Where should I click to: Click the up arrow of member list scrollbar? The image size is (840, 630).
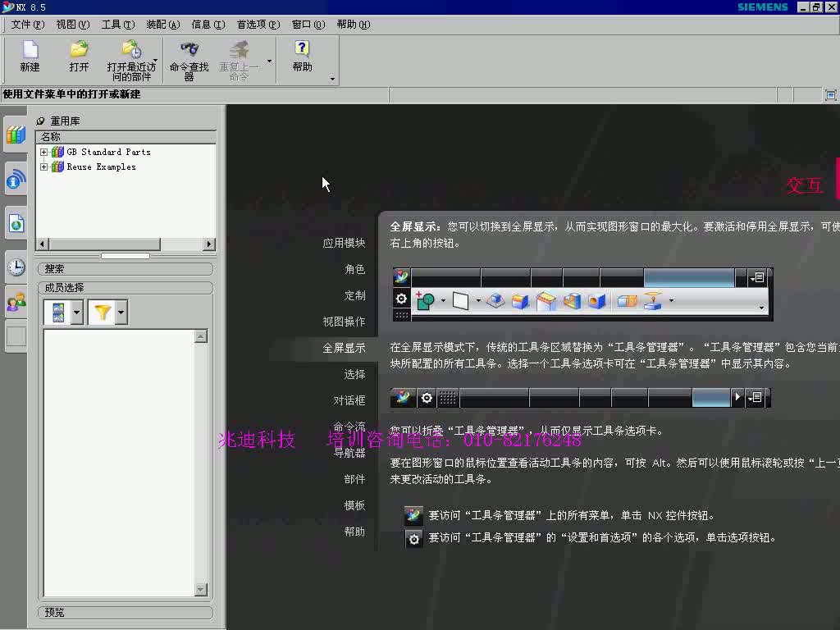201,336
